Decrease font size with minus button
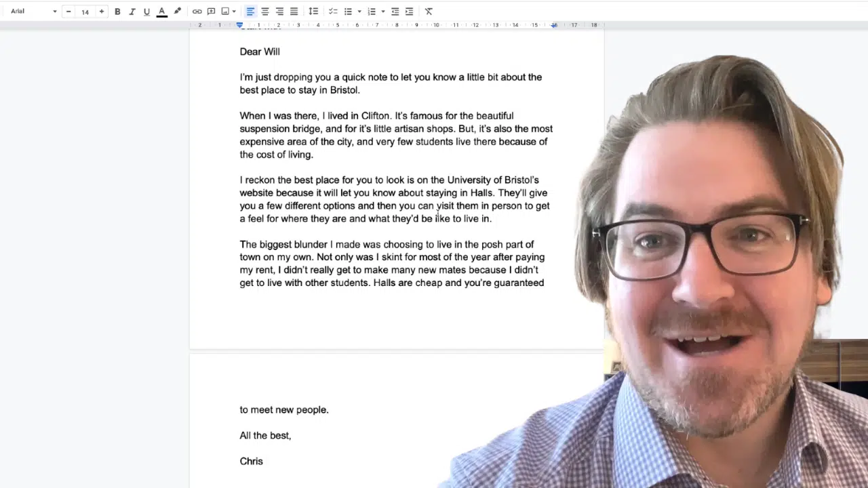The height and width of the screenshot is (488, 868). 68,12
